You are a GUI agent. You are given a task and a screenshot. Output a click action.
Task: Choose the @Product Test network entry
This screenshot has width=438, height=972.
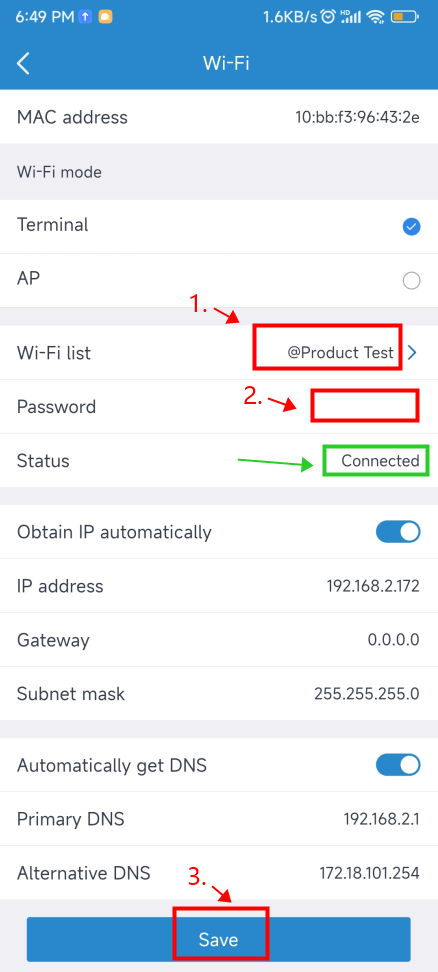[x=341, y=353]
